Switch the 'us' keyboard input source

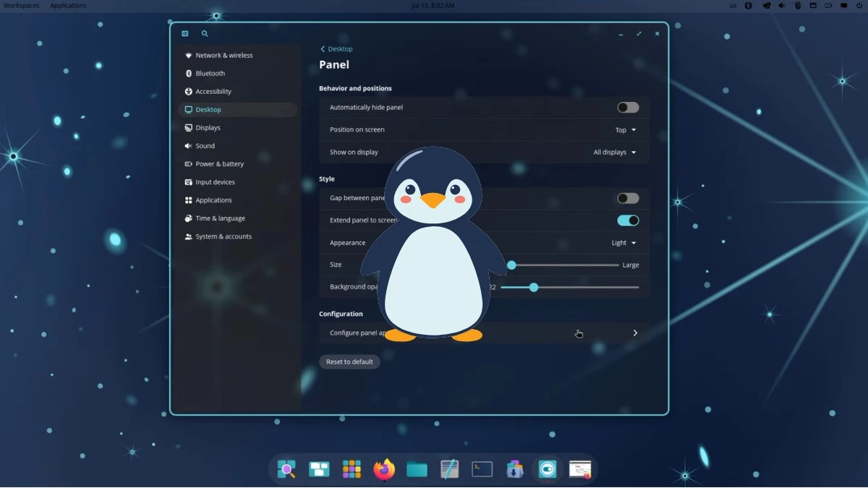click(x=733, y=5)
